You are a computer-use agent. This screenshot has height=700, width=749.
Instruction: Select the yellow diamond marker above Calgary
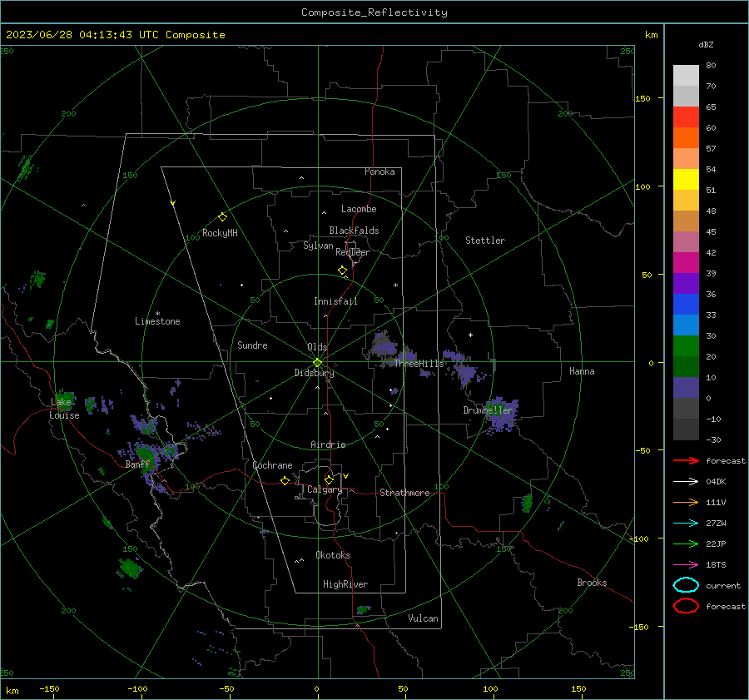point(329,479)
